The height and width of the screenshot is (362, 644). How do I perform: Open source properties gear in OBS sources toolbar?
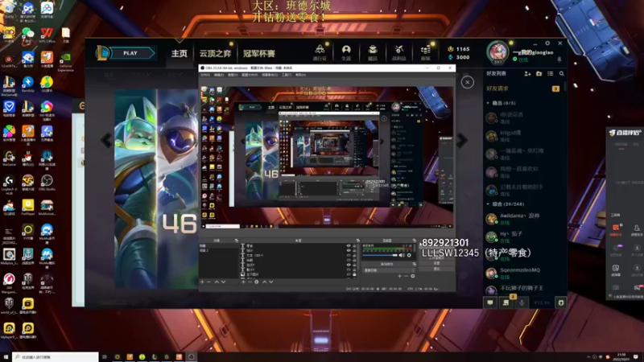click(x=257, y=282)
